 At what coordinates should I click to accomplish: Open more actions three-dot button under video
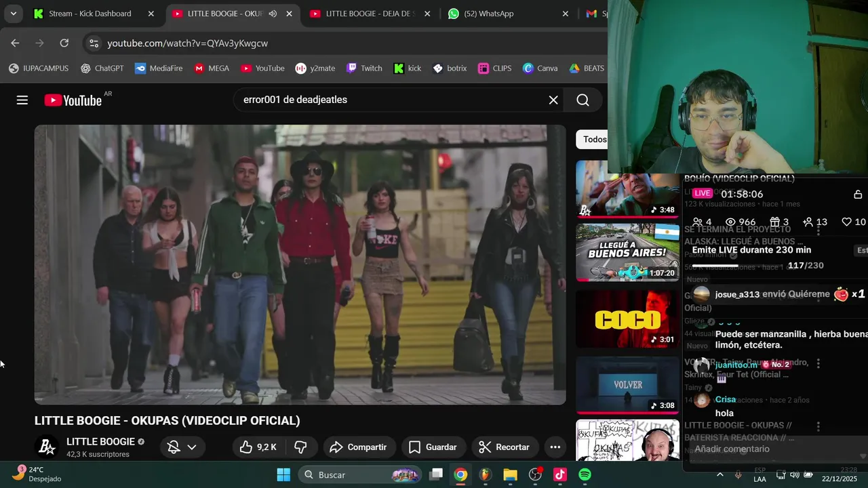tap(555, 447)
